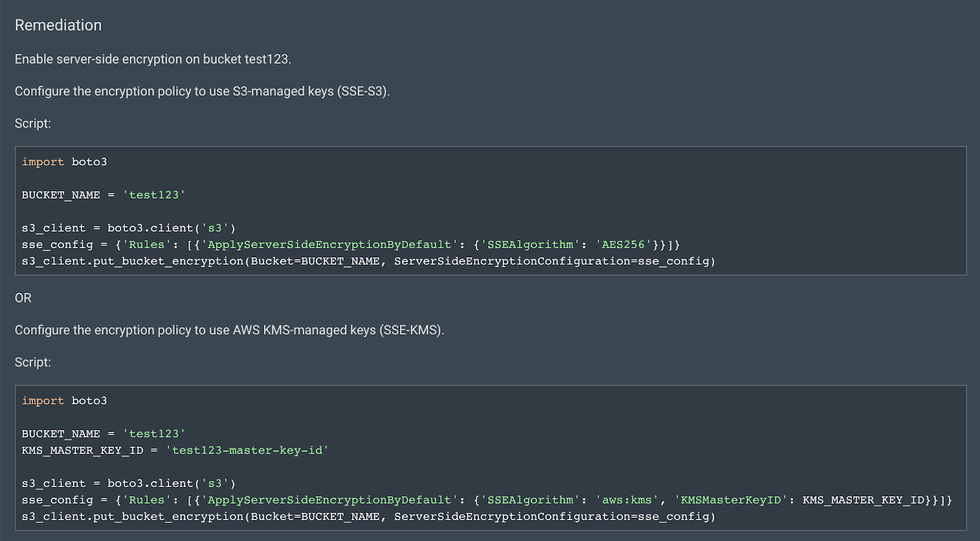Click the 'Script:' label above the SSE-KMS code block
The width and height of the screenshot is (980, 541).
(x=32, y=362)
